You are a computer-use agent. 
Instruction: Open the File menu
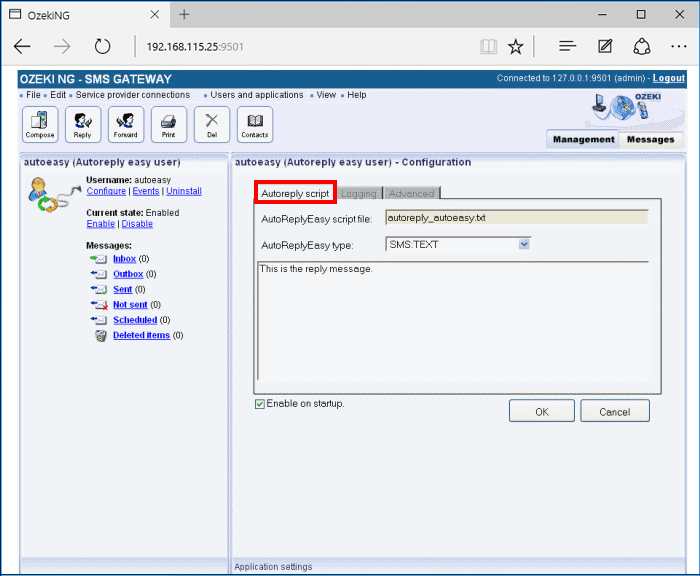(33, 95)
